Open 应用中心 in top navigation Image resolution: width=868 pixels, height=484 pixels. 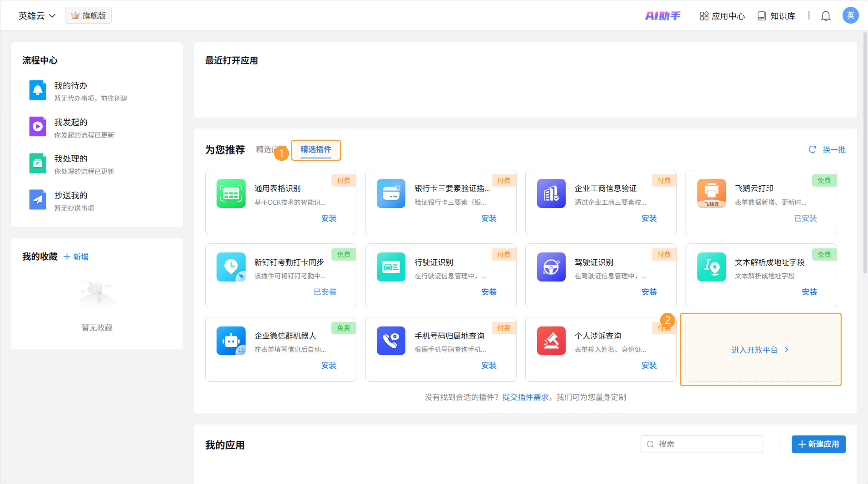(722, 16)
